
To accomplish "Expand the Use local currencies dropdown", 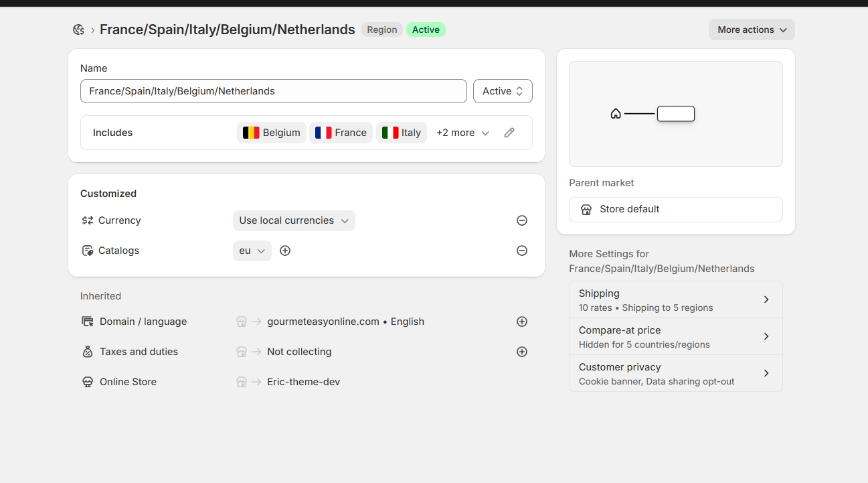I will (x=294, y=220).
